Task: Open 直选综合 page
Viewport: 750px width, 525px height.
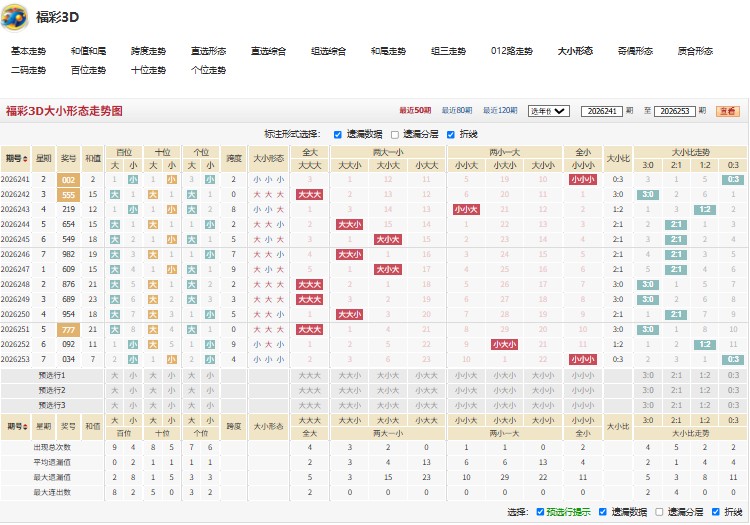Action: coord(268,51)
